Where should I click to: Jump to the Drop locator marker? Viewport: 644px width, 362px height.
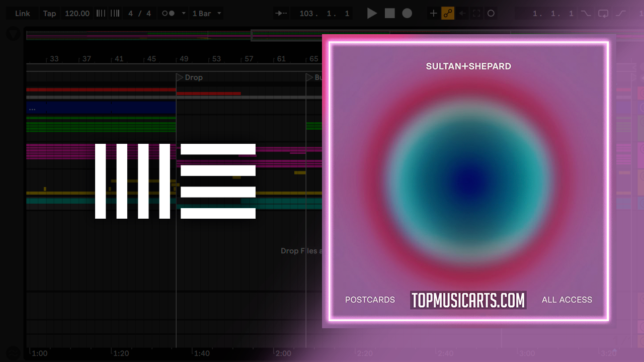(x=180, y=77)
